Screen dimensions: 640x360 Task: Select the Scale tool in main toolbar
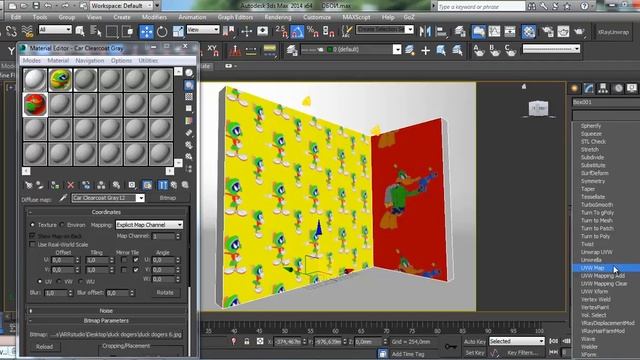tap(178, 32)
